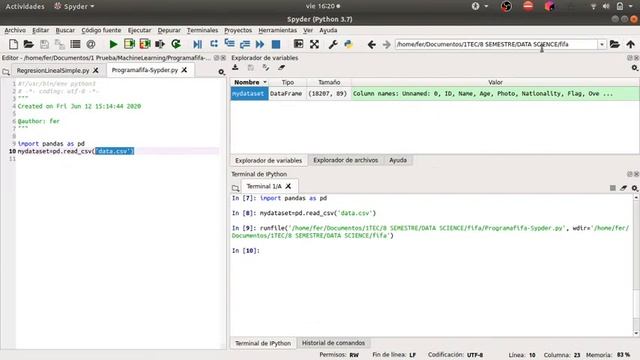The width and height of the screenshot is (640, 360).
Task: Click the @ symbol finder icon
Action: [91, 44]
